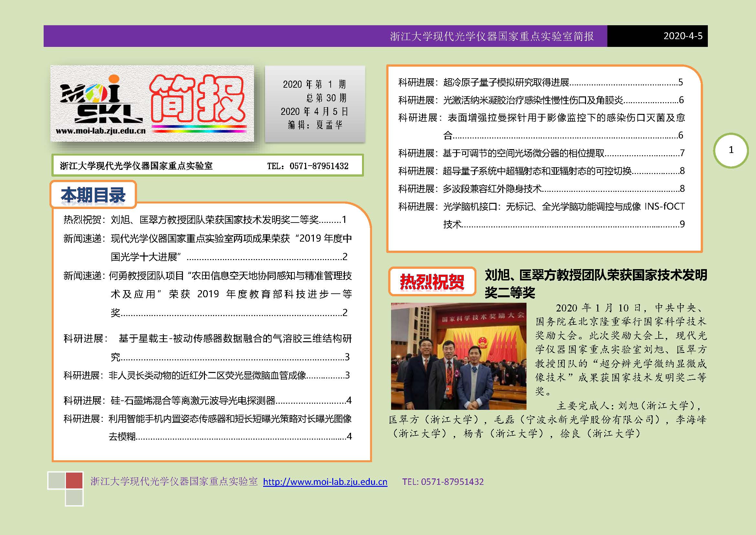Select contents entry 热烈祝贺：刘旭、匡翠方教授团队

tap(205, 219)
